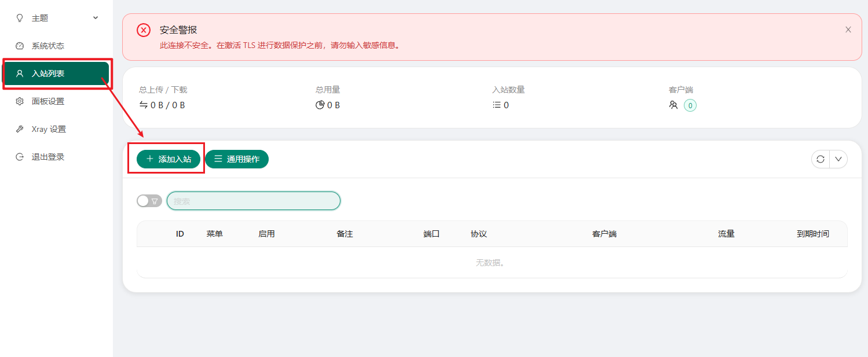Viewport: 868px width, 357px height.
Task: Open Xray 设置 from the sidebar
Action: click(56, 129)
